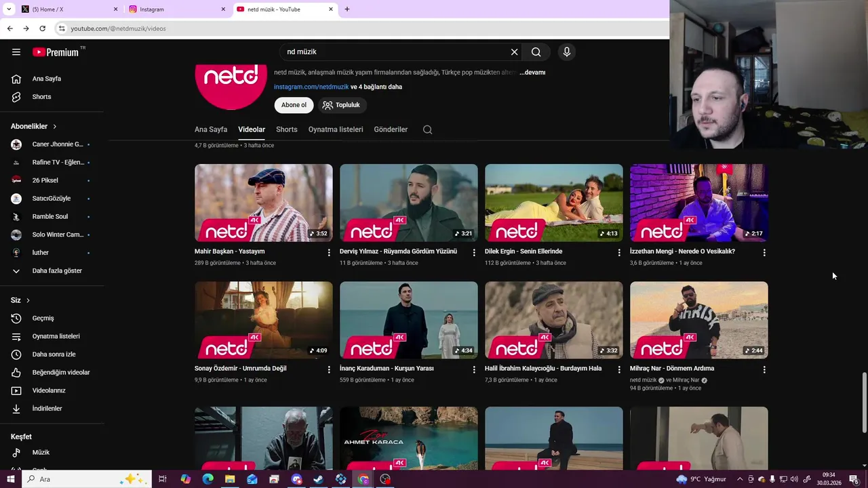Click the Abone ol subscribe button
Image resolution: width=868 pixels, height=488 pixels.
[294, 105]
